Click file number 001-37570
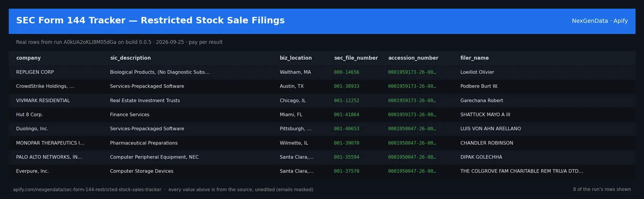This screenshot has width=644, height=199. pyautogui.click(x=346, y=171)
